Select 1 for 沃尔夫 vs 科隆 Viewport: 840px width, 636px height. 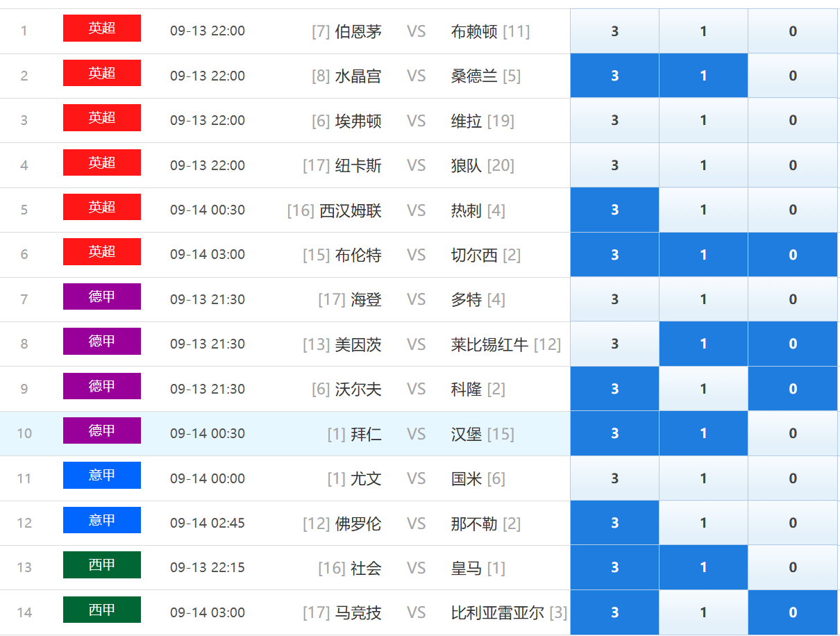703,389
